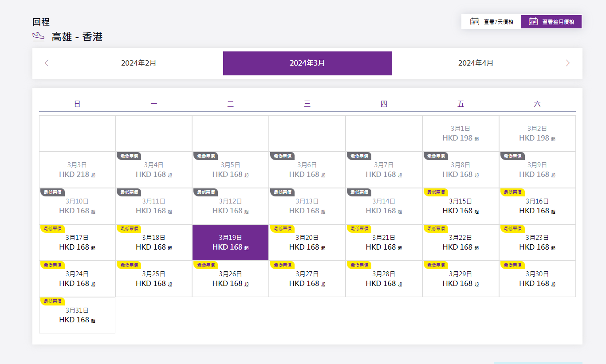
Task: Select 3月30日 Saturday fare
Action: click(x=537, y=279)
